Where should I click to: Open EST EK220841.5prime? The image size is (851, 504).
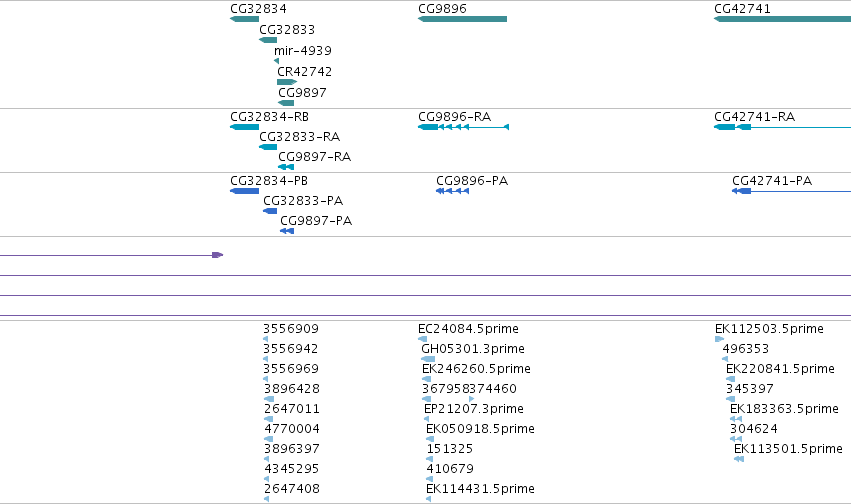(x=780, y=369)
